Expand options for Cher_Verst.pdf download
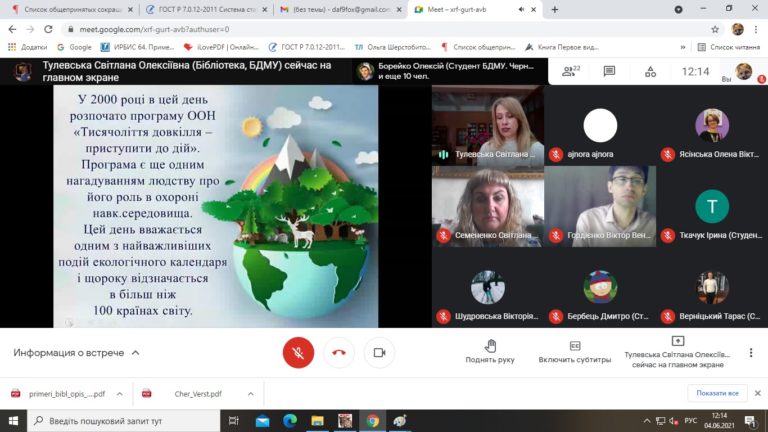This screenshot has height=432, width=768. coord(250,394)
